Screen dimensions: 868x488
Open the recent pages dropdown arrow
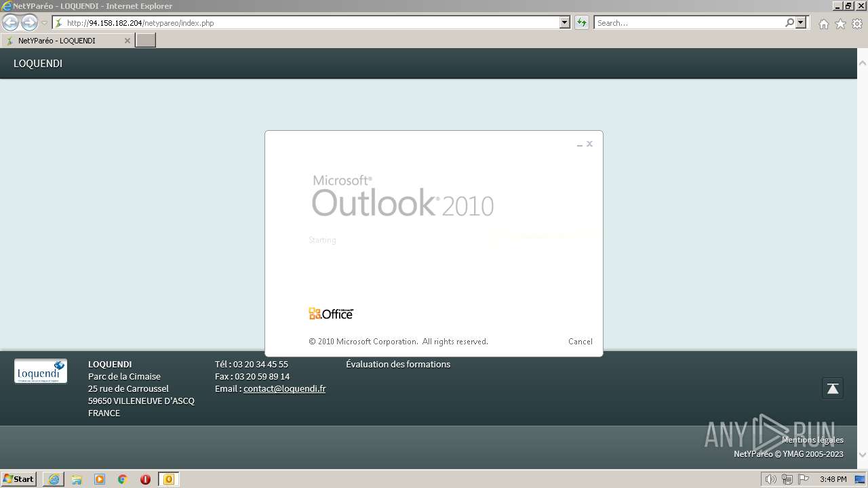[45, 23]
